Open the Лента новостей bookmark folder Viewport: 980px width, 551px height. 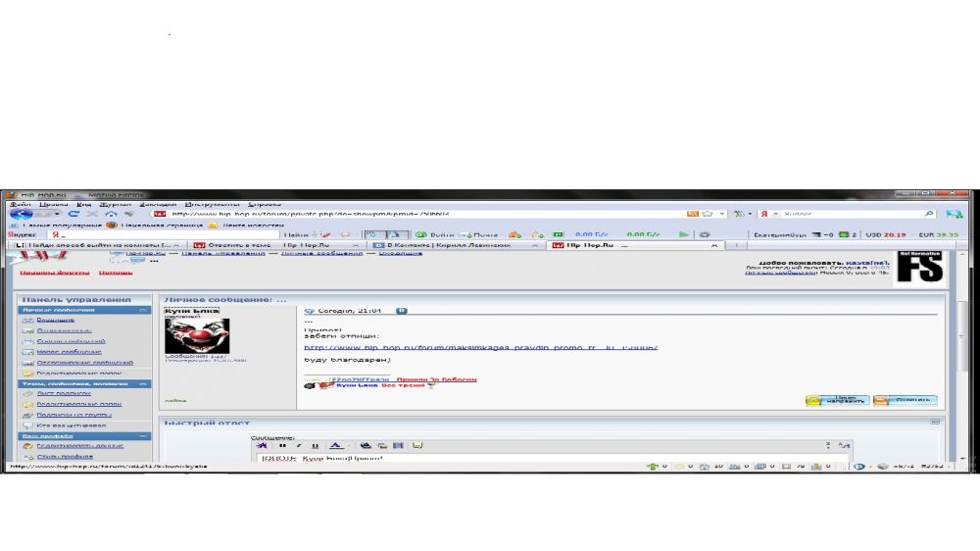pyautogui.click(x=246, y=225)
